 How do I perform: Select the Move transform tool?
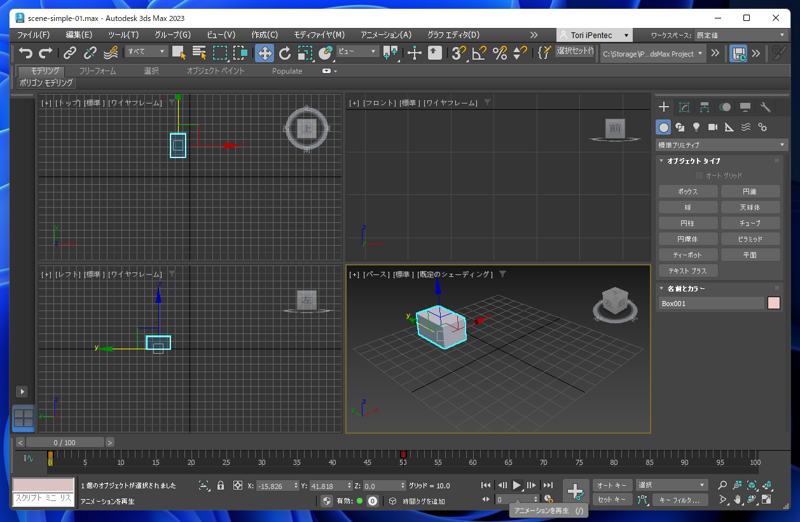(x=264, y=53)
